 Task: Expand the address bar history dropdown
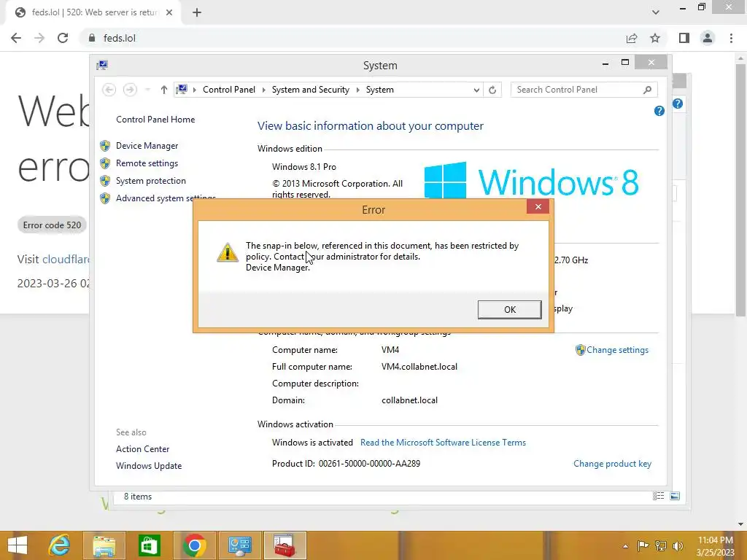click(x=476, y=90)
